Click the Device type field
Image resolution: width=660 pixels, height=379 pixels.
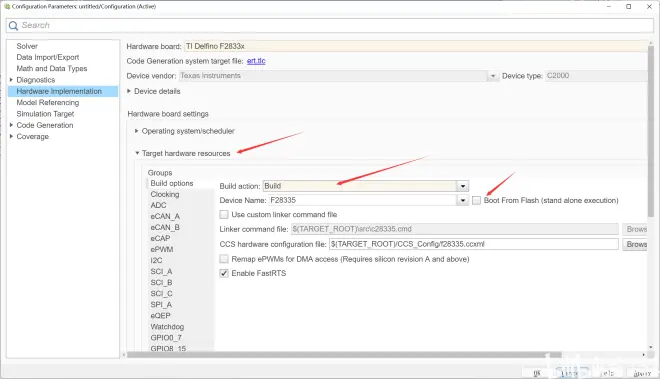pos(596,76)
